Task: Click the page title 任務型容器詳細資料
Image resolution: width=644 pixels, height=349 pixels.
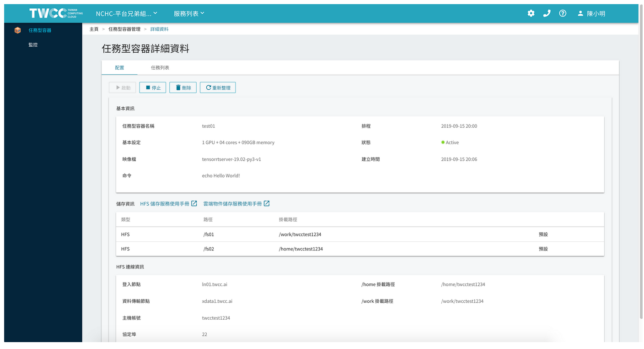Action: click(x=145, y=49)
